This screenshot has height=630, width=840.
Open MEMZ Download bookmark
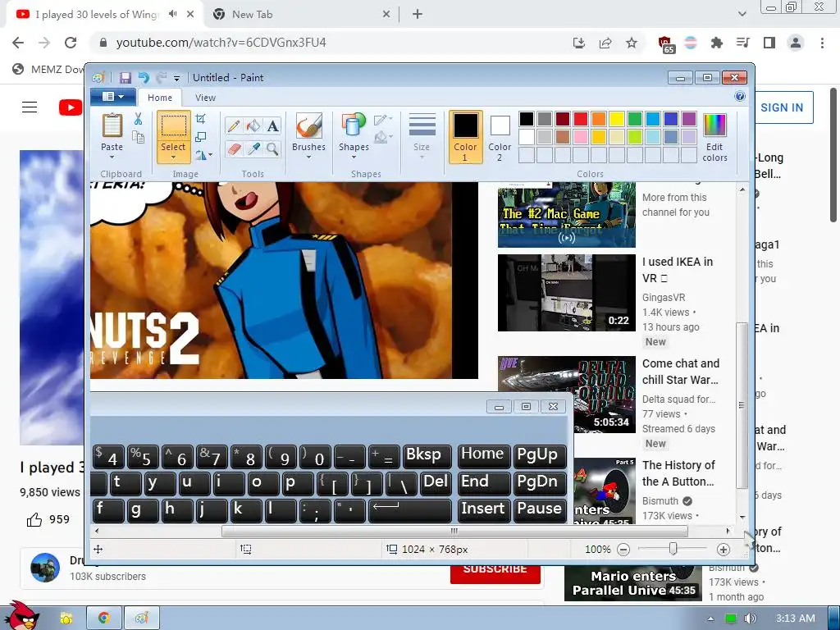pos(48,69)
